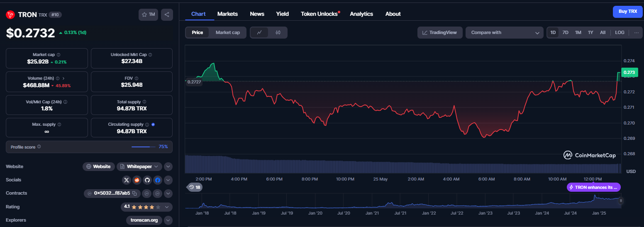Image resolution: width=644 pixels, height=227 pixels.
Task: Set chart range to 1Y
Action: [590, 32]
